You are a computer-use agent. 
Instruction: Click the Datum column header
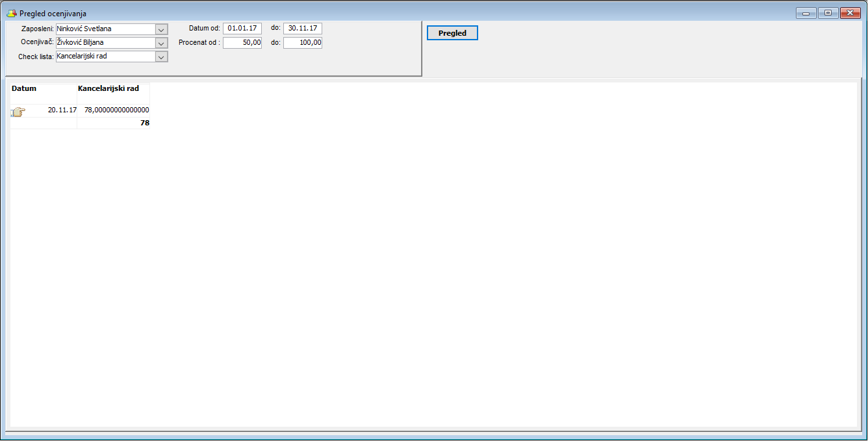[43, 89]
